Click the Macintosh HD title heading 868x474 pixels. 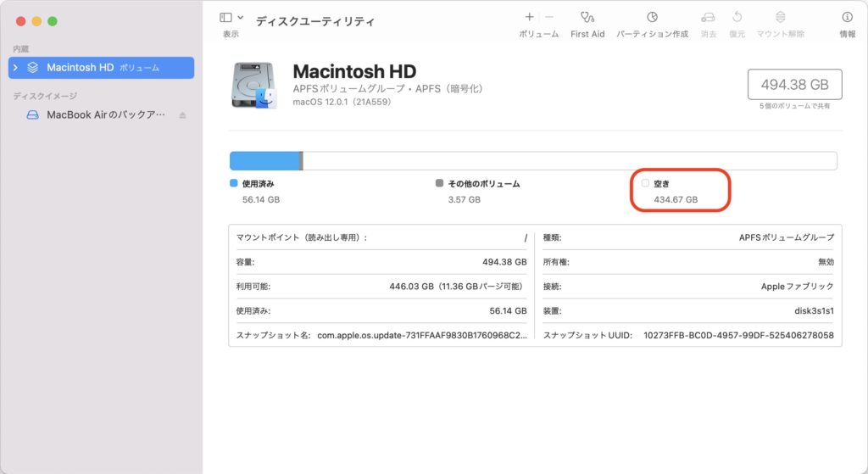(x=354, y=71)
